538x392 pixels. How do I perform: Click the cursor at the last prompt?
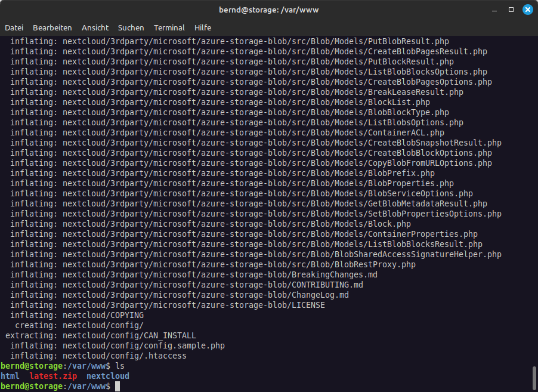[x=118, y=386]
